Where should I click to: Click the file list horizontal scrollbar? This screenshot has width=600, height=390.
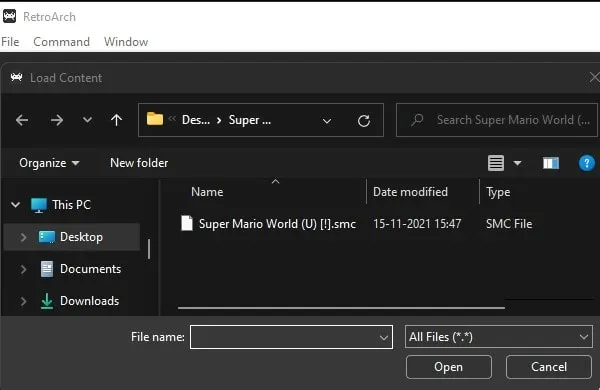(x=341, y=307)
